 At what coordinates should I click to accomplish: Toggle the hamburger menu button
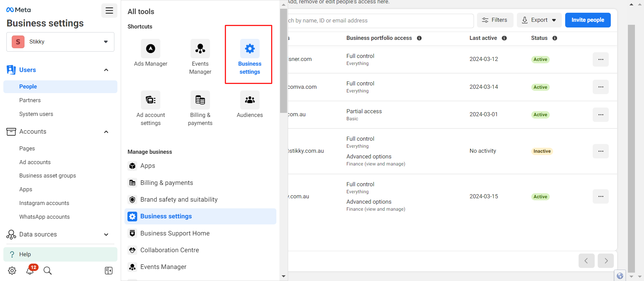pyautogui.click(x=109, y=11)
